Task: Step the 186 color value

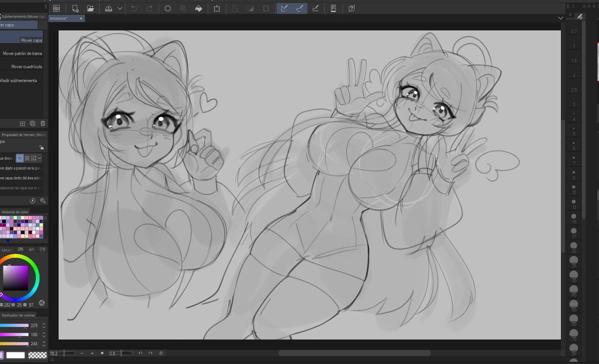Action: [x=44, y=335]
